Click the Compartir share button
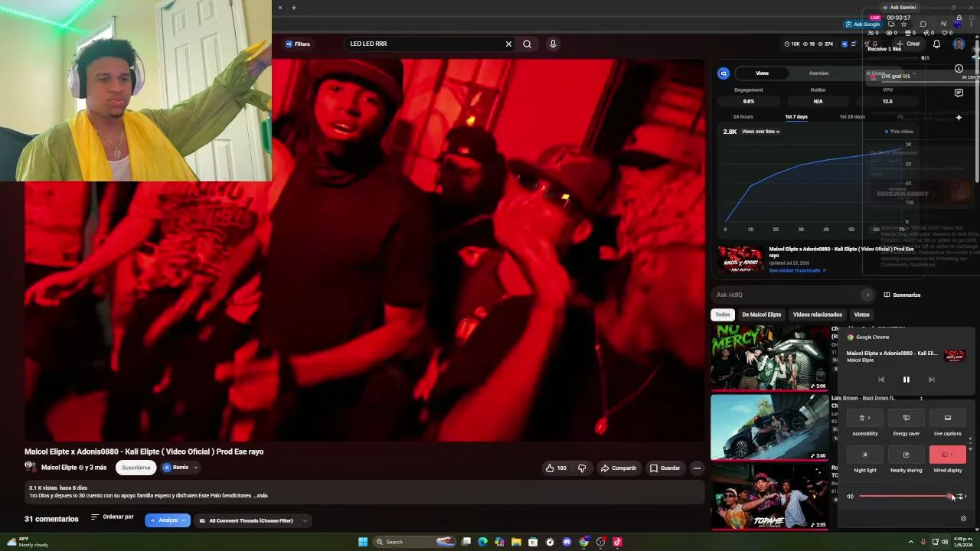This screenshot has width=980, height=551. coord(619,468)
